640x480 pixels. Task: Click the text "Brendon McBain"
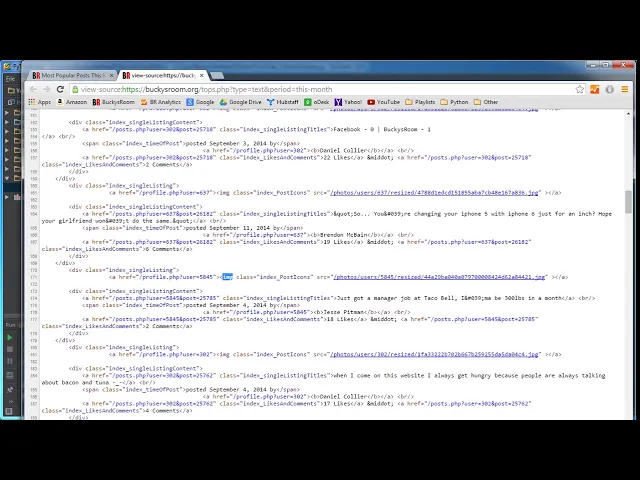[x=343, y=235]
